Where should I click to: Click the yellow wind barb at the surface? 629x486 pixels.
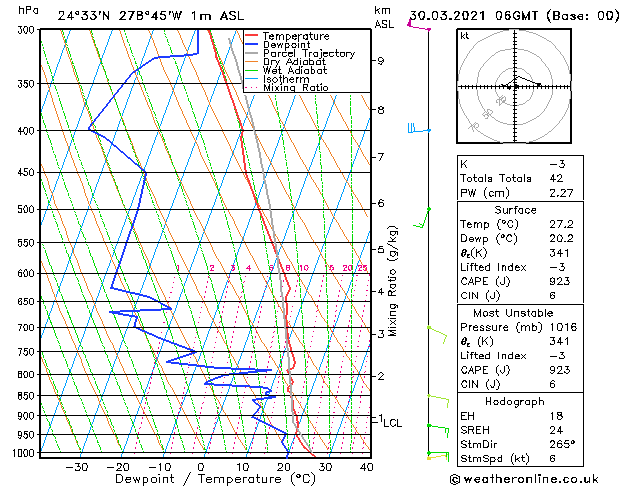coord(438,457)
